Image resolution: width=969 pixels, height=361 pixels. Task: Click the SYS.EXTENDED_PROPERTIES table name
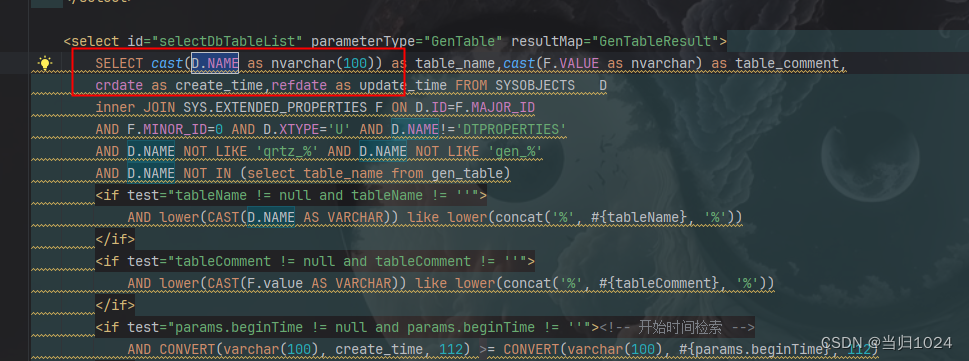275,108
